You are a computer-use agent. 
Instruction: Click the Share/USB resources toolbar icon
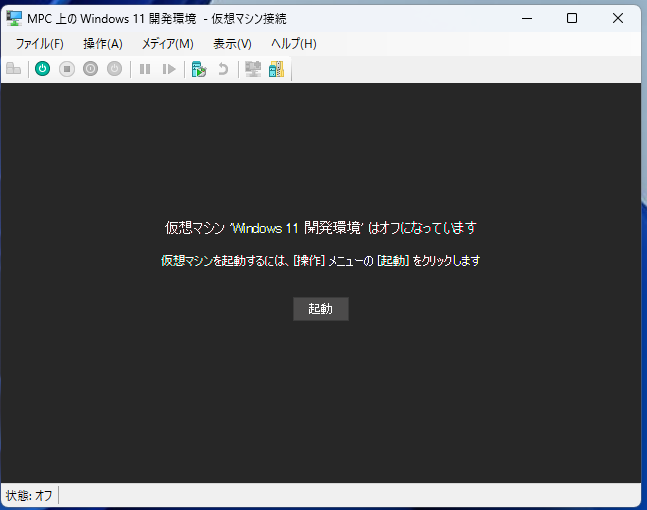(x=276, y=69)
